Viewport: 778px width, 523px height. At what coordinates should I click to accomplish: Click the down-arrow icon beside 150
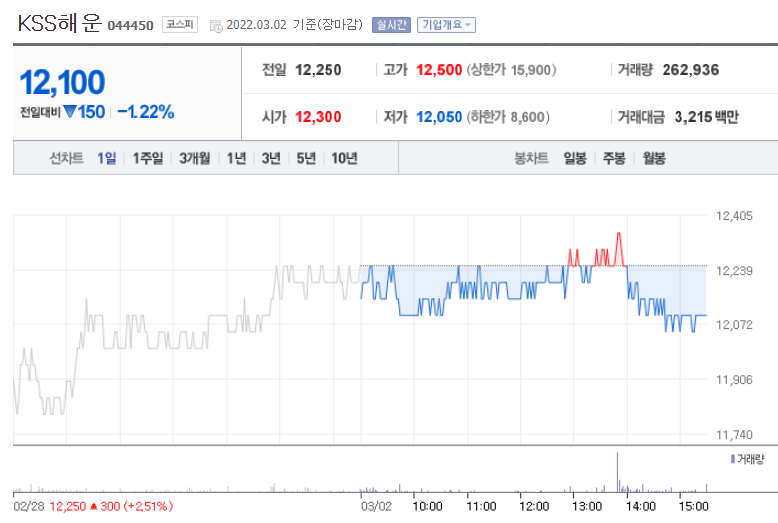(70, 112)
